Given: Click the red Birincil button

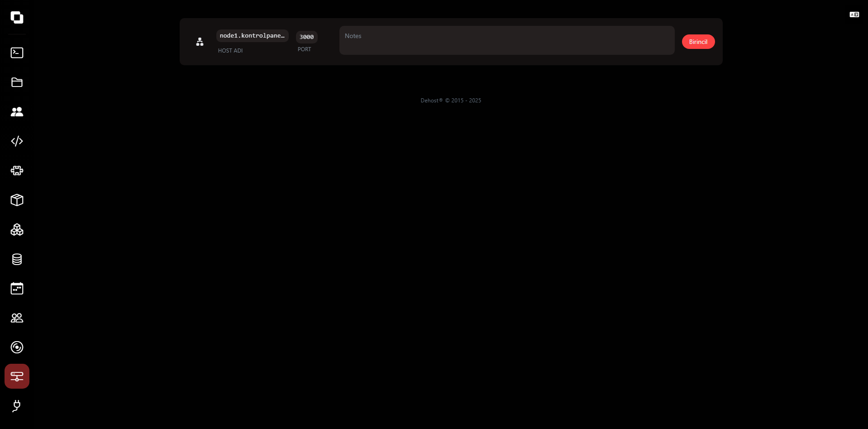Looking at the screenshot, I should (698, 42).
